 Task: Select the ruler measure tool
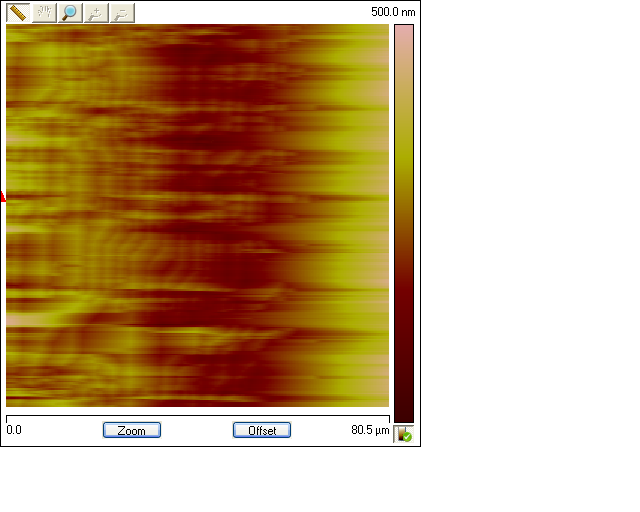[18, 13]
